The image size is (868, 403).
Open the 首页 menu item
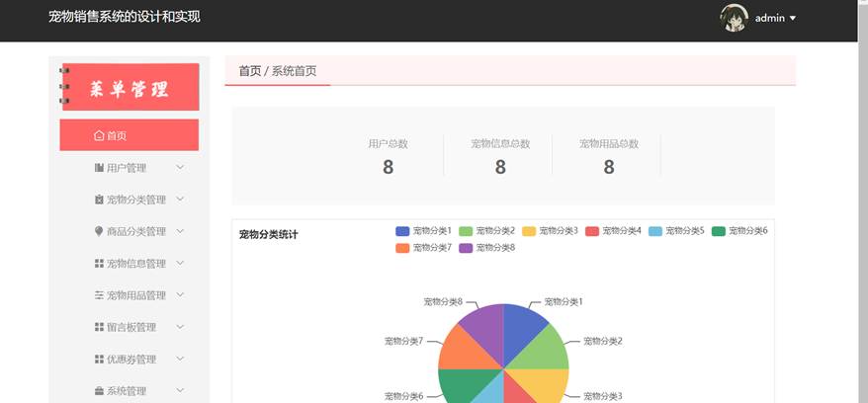129,135
